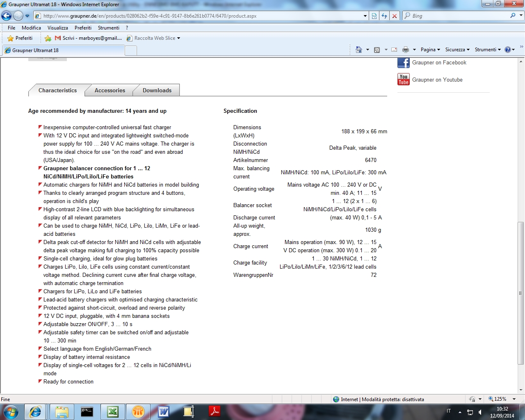Click the volume speaker tray icon
The width and height of the screenshot is (525, 420).
tap(480, 412)
